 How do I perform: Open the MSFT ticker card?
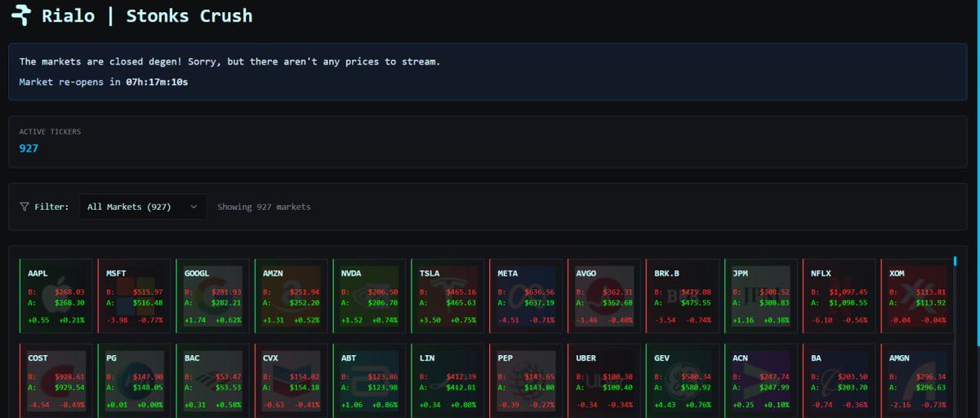[x=132, y=296]
